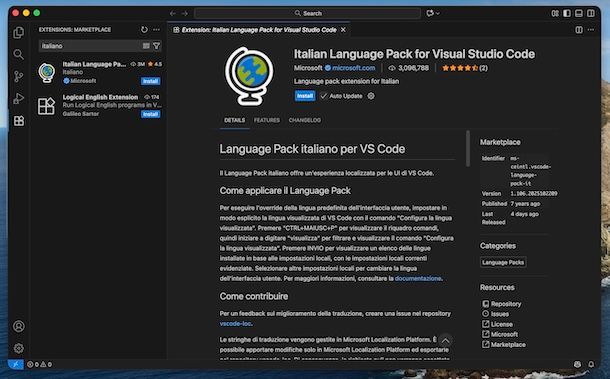Open the Source Control view

click(x=18, y=76)
